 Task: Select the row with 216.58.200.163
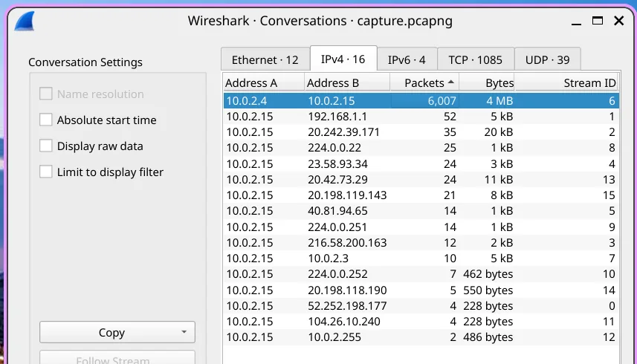[421, 243]
